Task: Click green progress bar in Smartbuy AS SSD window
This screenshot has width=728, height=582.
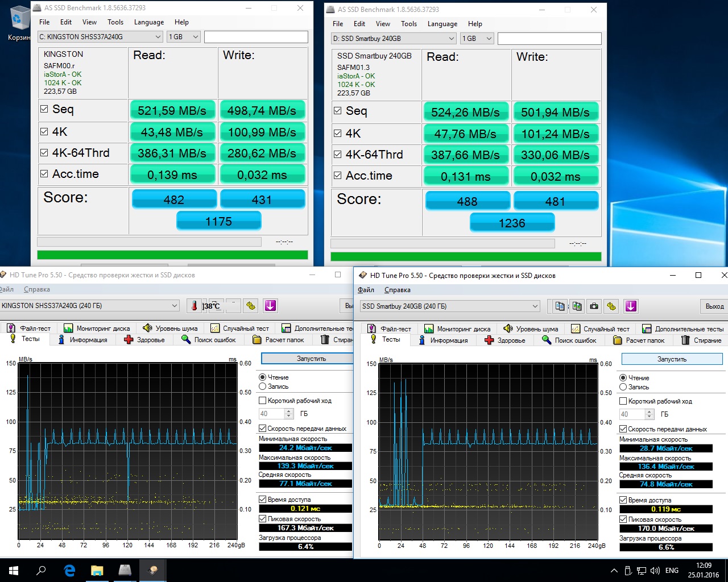Action: pyautogui.click(x=466, y=257)
